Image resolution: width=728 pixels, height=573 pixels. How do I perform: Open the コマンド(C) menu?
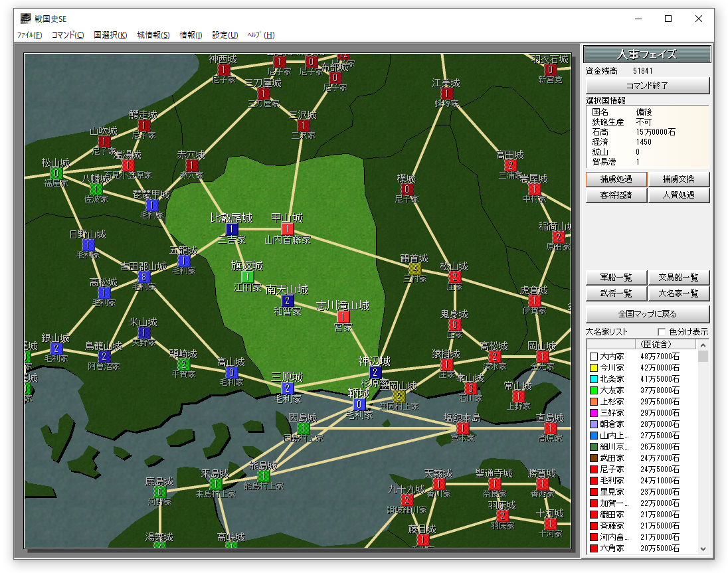click(68, 35)
